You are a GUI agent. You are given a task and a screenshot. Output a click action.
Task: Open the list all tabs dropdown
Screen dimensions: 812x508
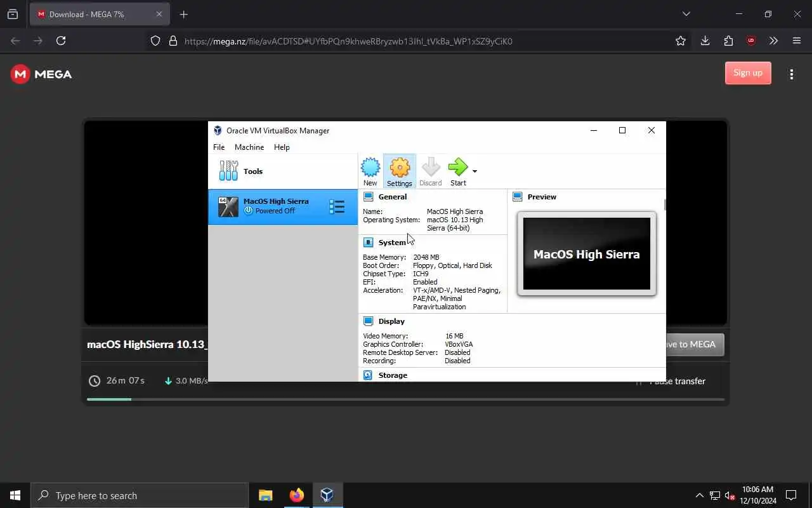click(686, 14)
